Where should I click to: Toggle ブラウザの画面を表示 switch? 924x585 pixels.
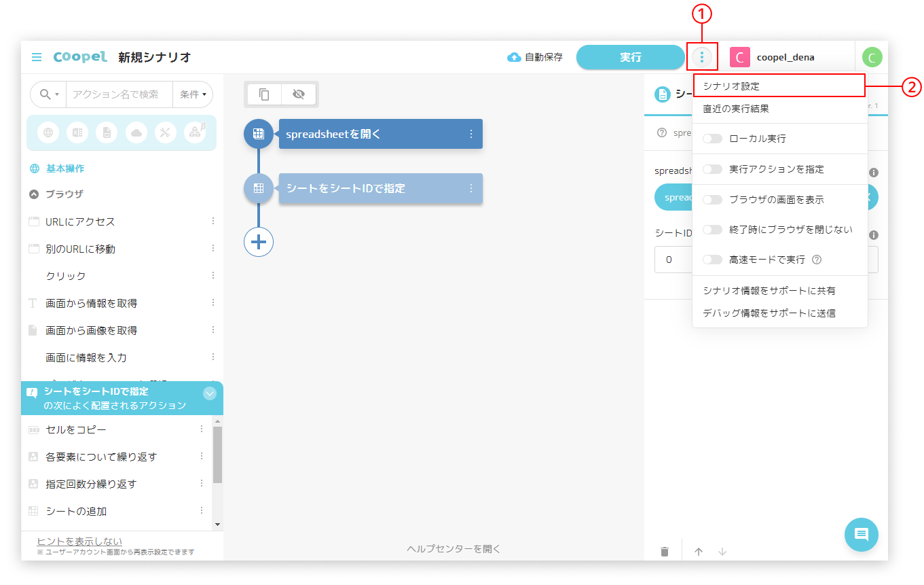click(x=712, y=200)
